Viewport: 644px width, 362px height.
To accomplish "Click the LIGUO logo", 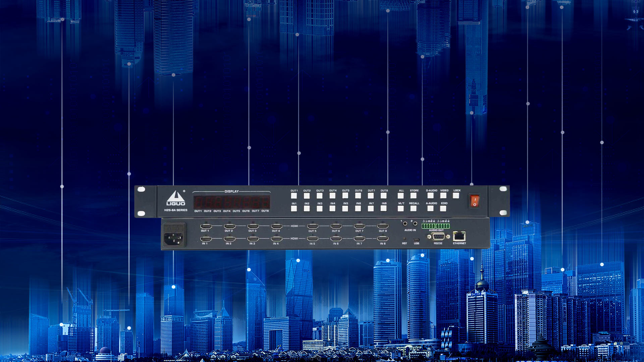I will 176,198.
